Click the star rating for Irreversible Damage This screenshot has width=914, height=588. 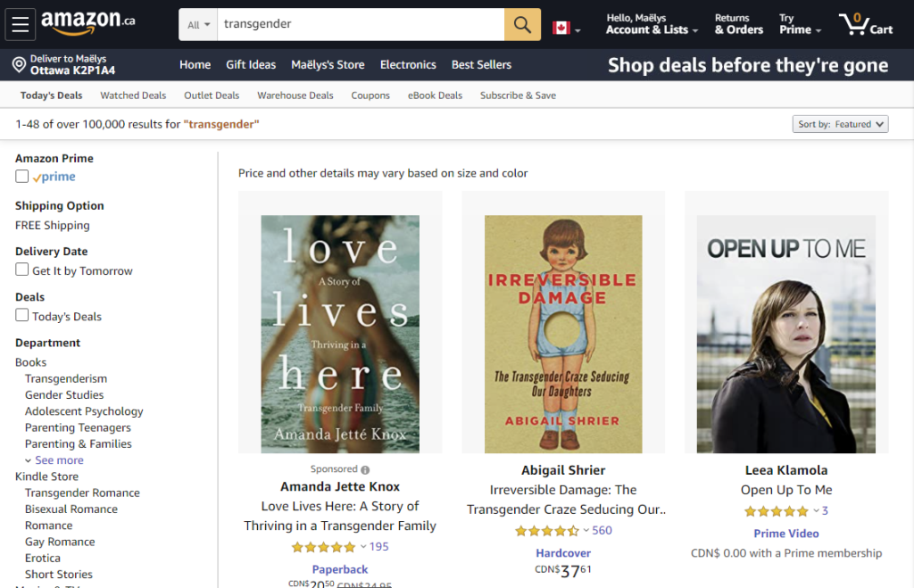[547, 531]
